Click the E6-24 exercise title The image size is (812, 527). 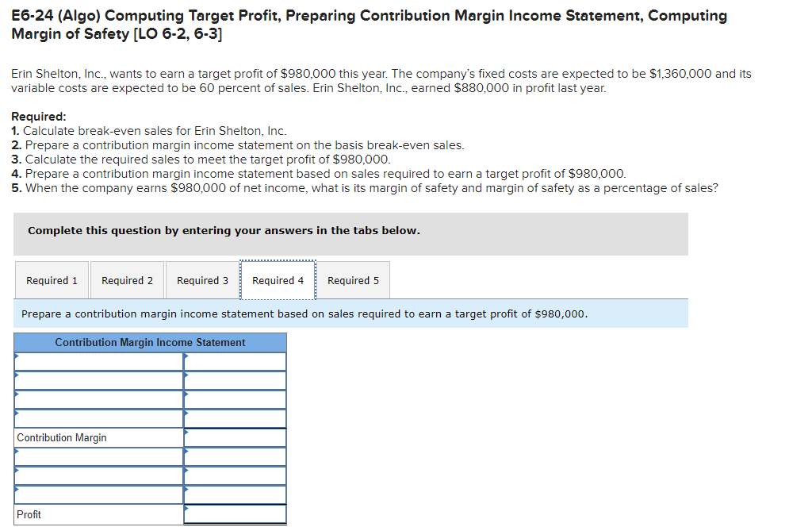(x=369, y=25)
